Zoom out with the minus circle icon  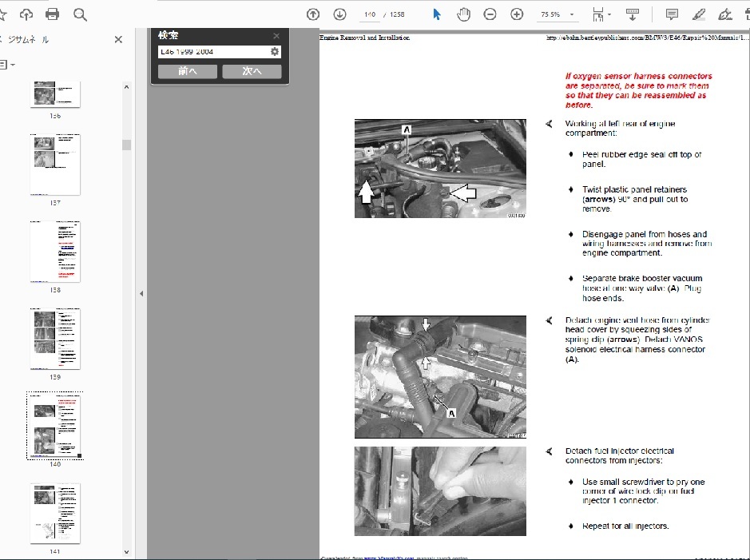(490, 14)
